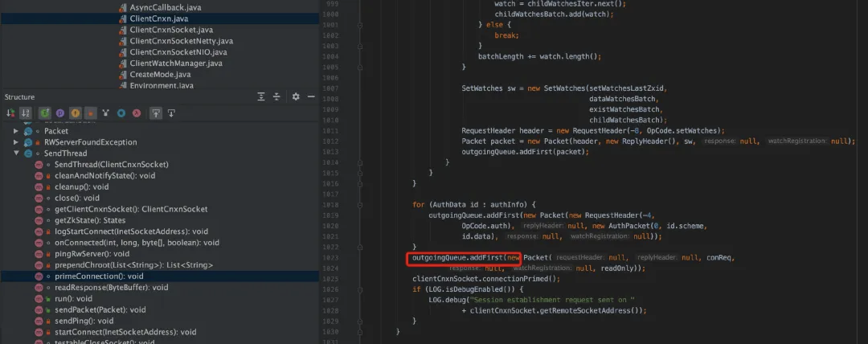Hide the Structure panel with minus icon
This screenshot has width=868, height=344.
[x=311, y=97]
